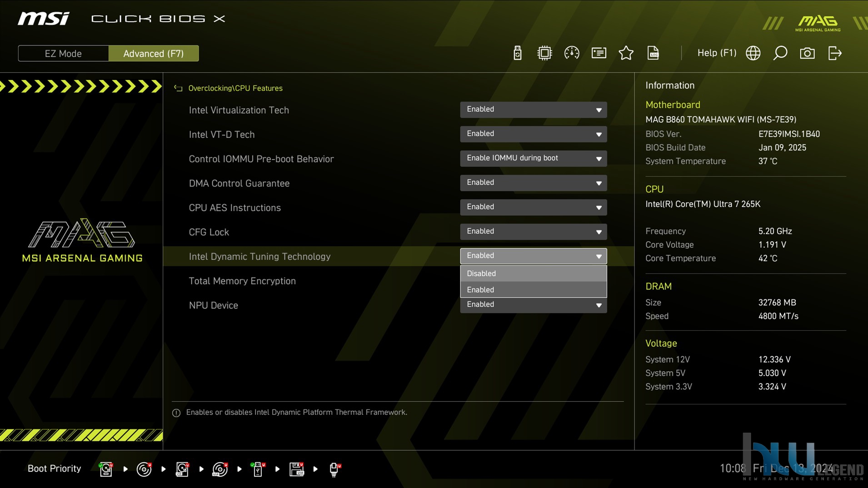Select the optical disc boot device icon
Image resolution: width=868 pixels, height=488 pixels.
point(144,469)
